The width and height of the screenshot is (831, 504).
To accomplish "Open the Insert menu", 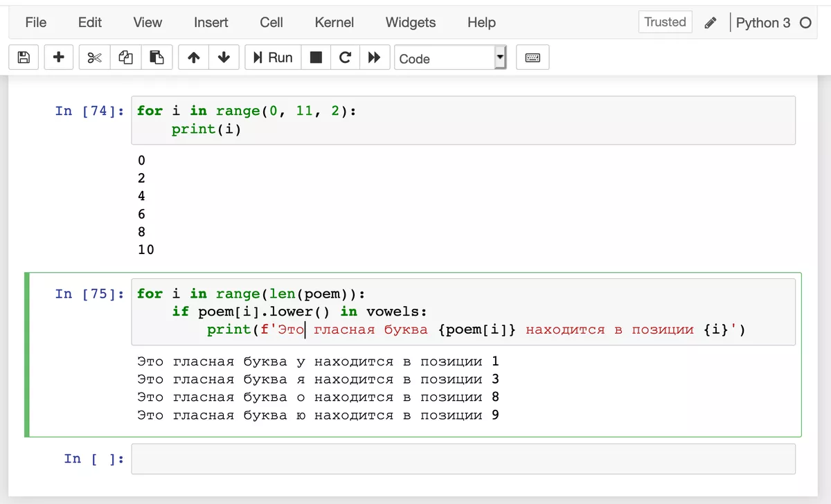I will [x=211, y=22].
